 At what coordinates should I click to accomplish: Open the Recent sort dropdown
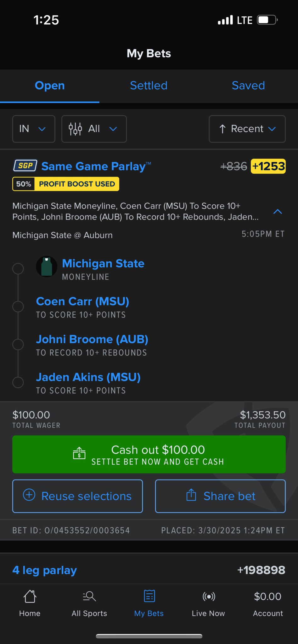[x=247, y=129]
